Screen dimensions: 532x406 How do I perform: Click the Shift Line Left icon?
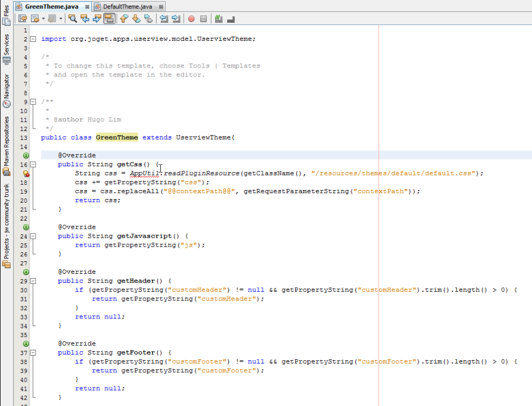164,19
